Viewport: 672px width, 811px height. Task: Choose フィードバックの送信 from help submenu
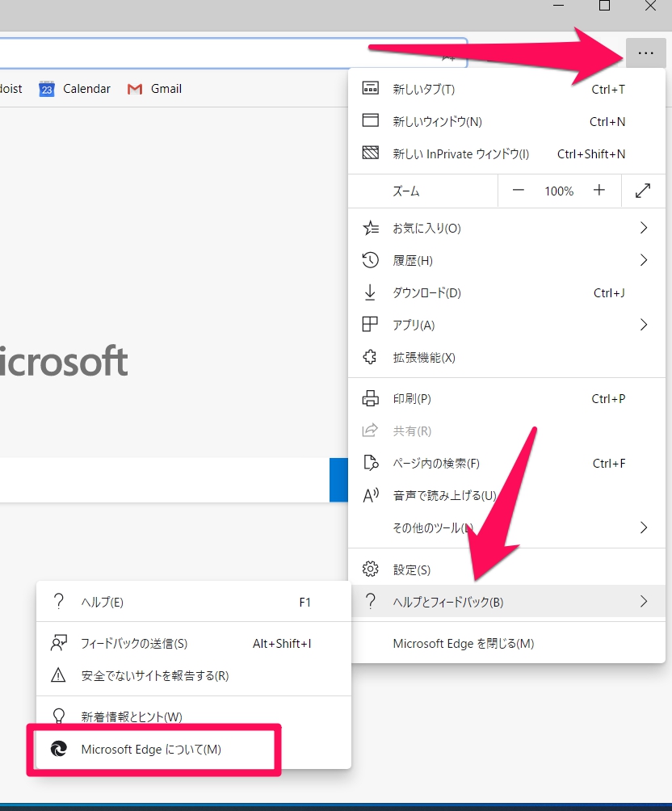click(x=134, y=644)
